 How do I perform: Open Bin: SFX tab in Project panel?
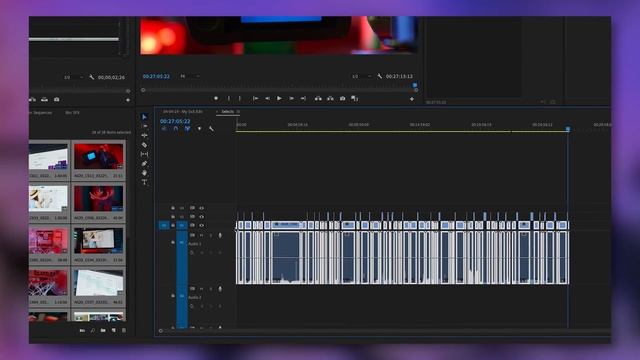pos(72,113)
